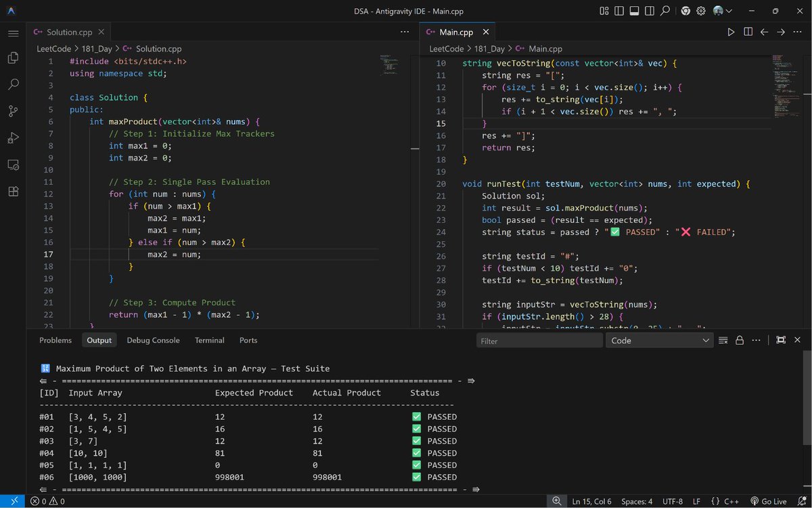Open the Extensions view
Viewport: 812px width, 508px height.
pyautogui.click(x=13, y=191)
